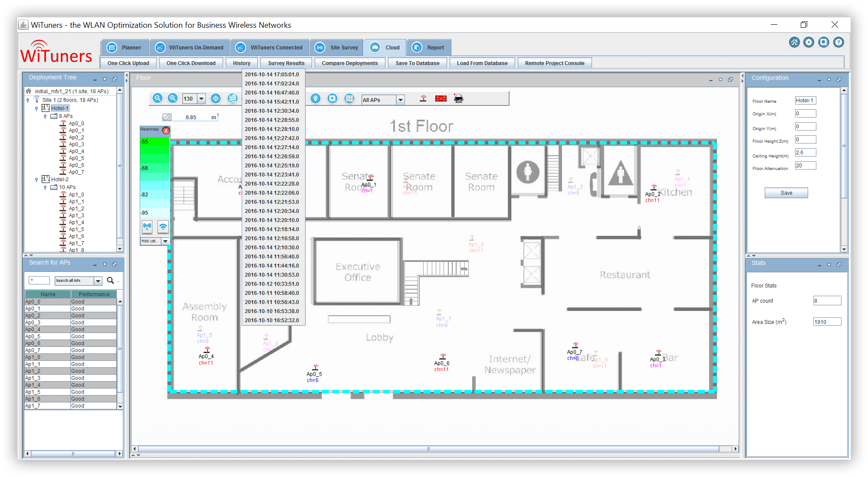Click the location pin icon in floor toolbar
Image resolution: width=868 pixels, height=477 pixels.
316,98
